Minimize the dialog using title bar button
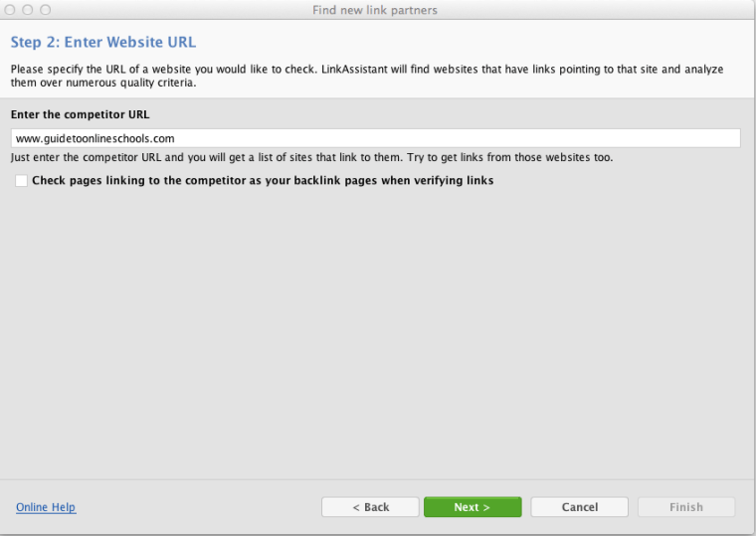 click(x=28, y=10)
